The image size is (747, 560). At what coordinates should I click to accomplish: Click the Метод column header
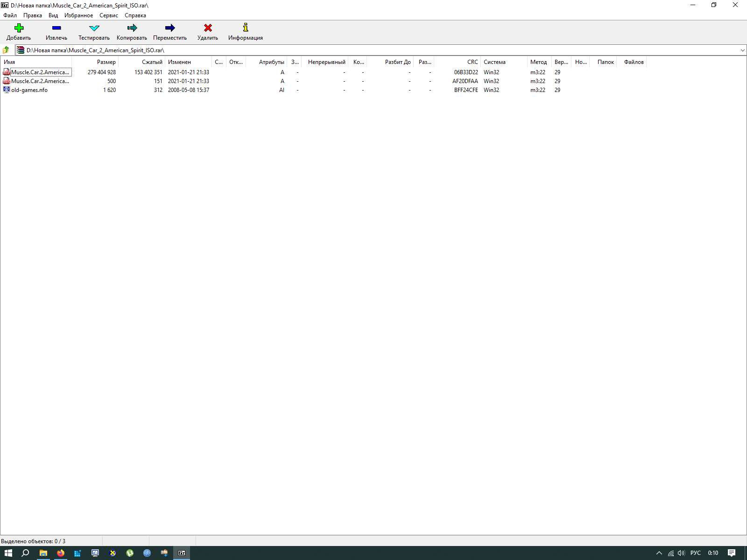point(540,62)
